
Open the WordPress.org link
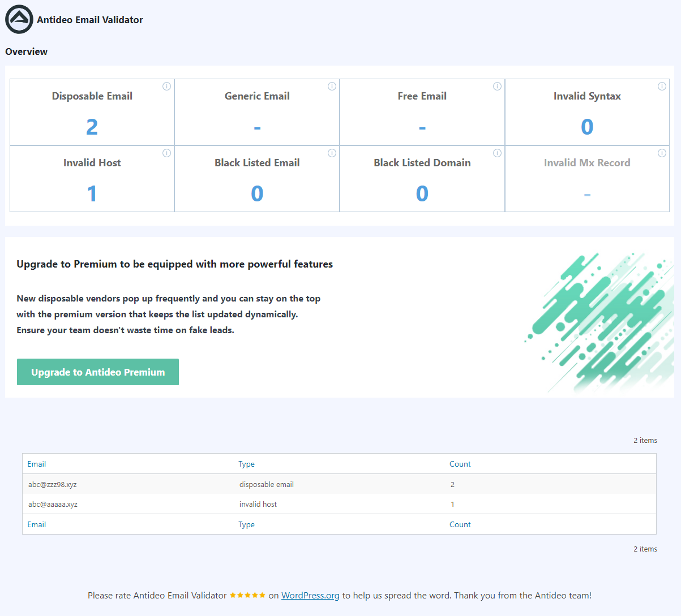pyautogui.click(x=310, y=595)
